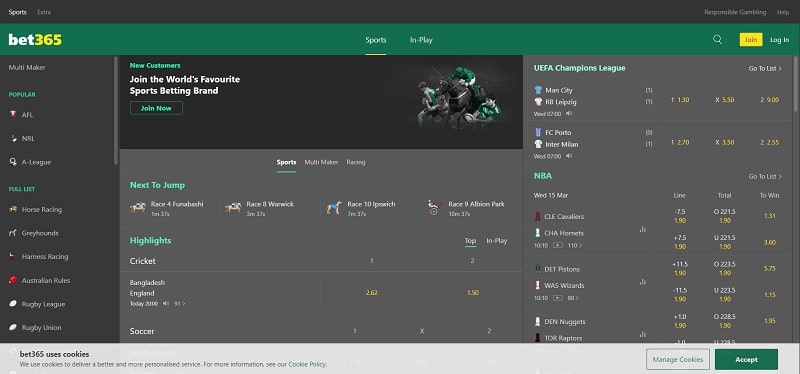Image resolution: width=800 pixels, height=374 pixels.
Task: Open Australian Rules football icon
Action: [13, 280]
